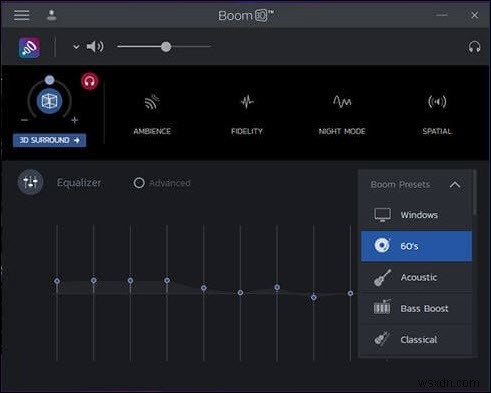Image resolution: width=491 pixels, height=393 pixels.
Task: Click the ninth equalizer band handle
Action: [x=350, y=293]
